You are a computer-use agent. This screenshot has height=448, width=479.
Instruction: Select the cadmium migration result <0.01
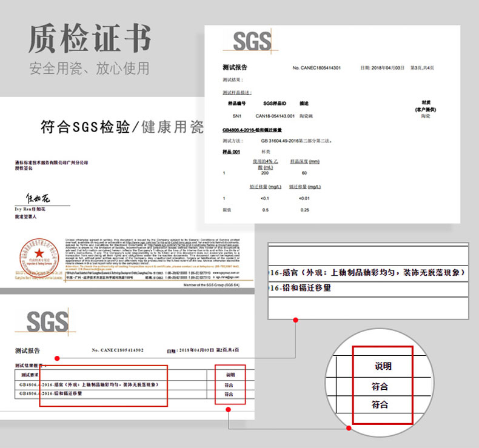304,198
